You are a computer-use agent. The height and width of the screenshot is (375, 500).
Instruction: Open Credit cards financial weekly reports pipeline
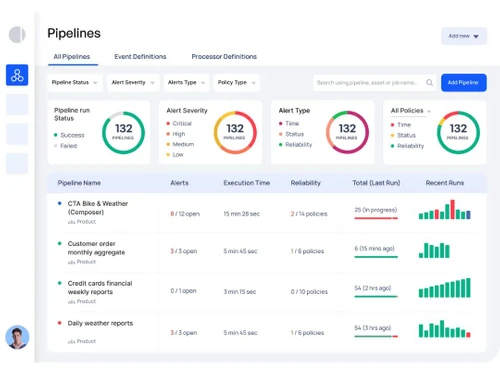[100, 287]
